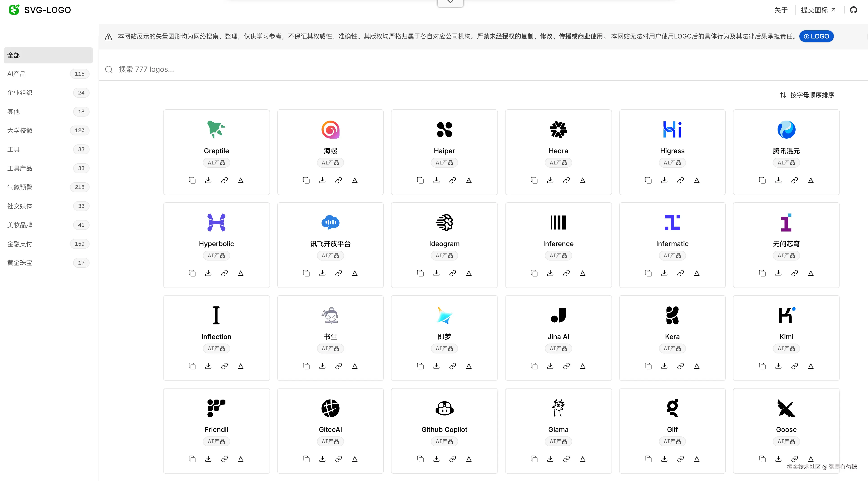Copy link for 腾讯混元 logo
868x481 pixels.
795,180
